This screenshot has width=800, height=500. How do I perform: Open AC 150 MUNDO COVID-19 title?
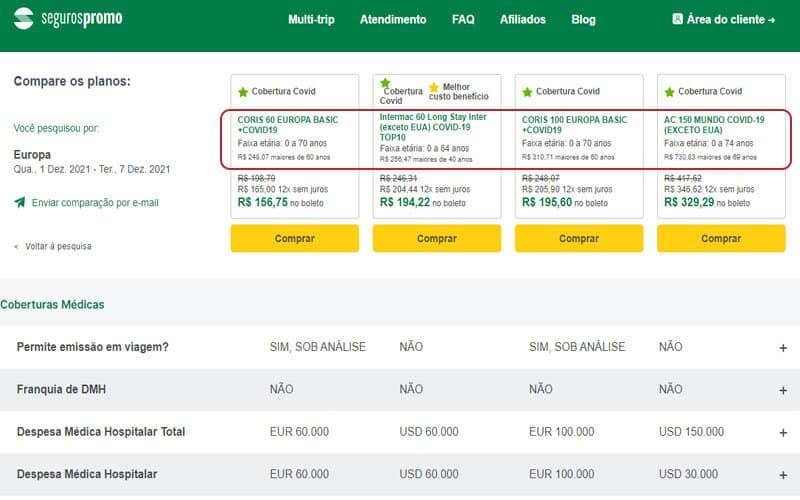click(x=714, y=124)
